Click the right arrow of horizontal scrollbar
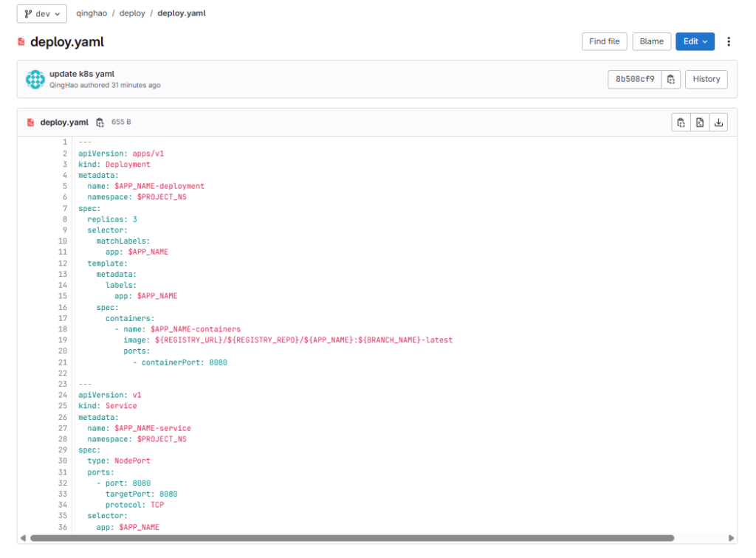The image size is (756, 558). point(732,538)
